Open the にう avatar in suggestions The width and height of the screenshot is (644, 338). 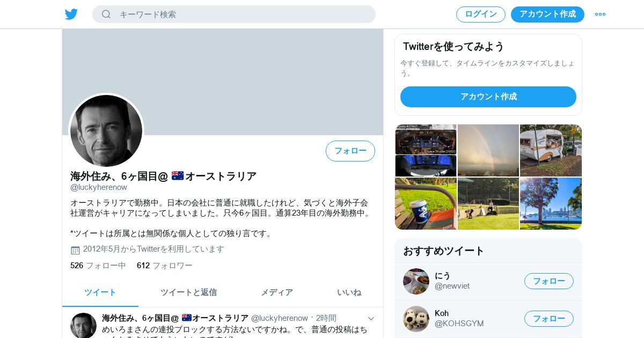416,281
